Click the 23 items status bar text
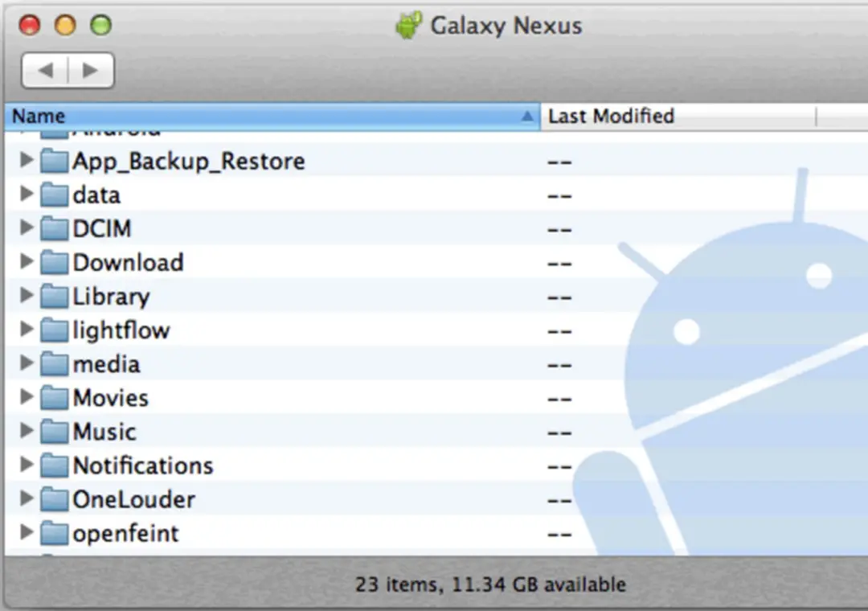 tap(490, 584)
